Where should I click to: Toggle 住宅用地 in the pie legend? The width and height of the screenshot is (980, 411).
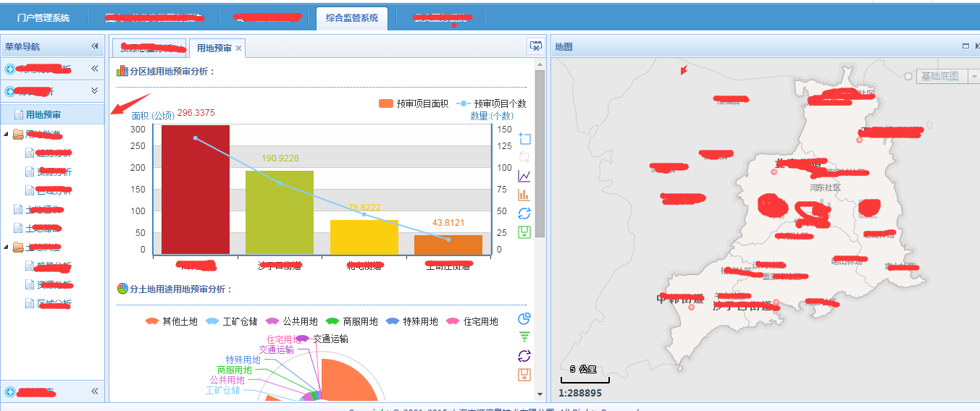(472, 321)
